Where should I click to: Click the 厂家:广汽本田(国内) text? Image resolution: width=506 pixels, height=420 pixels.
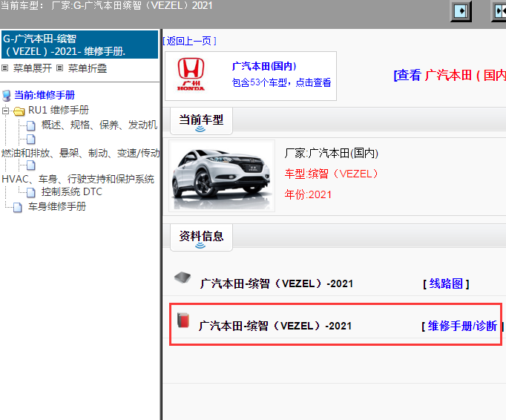[x=331, y=153]
